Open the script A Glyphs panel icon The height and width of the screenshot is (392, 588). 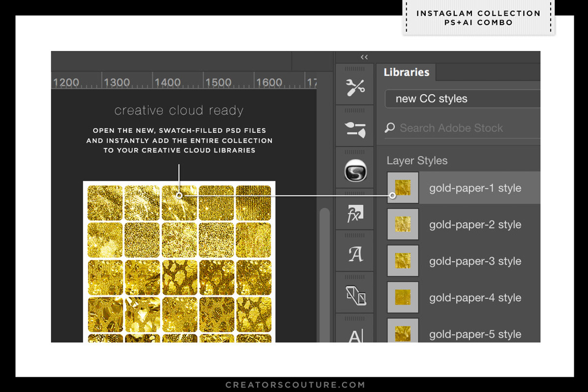coord(355,254)
